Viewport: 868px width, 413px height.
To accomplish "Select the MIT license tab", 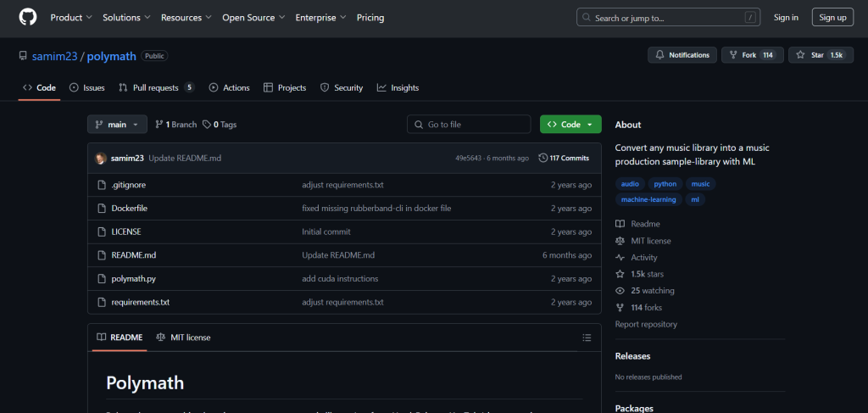I will tap(183, 338).
